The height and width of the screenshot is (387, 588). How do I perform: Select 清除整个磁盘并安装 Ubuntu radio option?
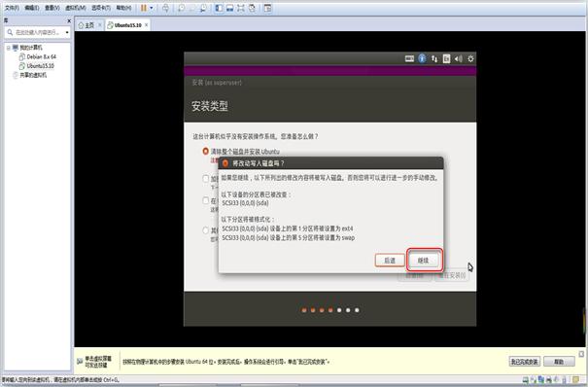205,151
